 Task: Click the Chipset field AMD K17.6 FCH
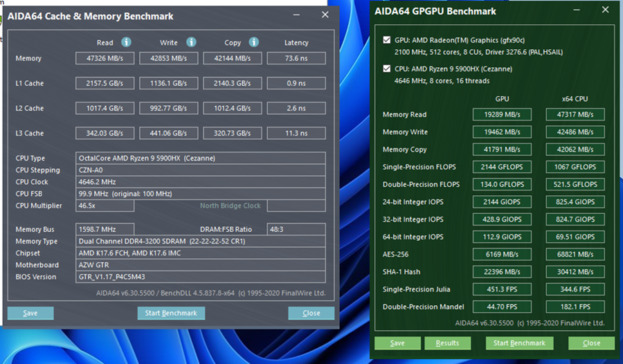coord(201,253)
